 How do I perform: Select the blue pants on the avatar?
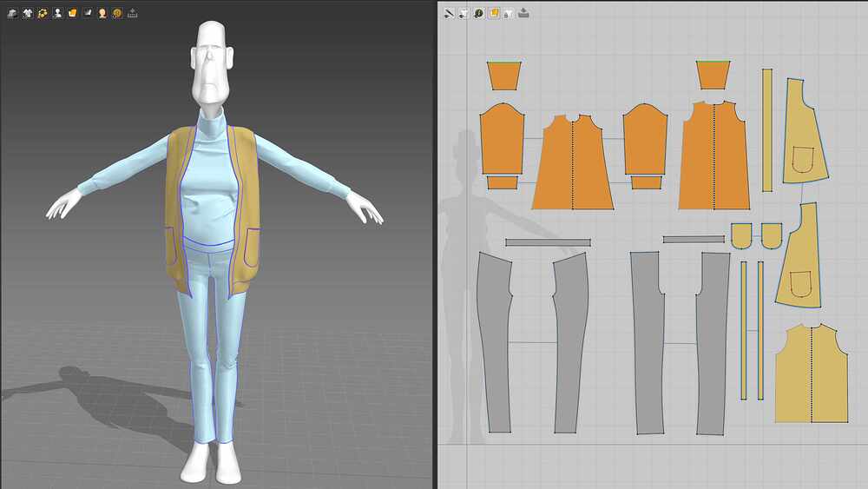(211, 343)
